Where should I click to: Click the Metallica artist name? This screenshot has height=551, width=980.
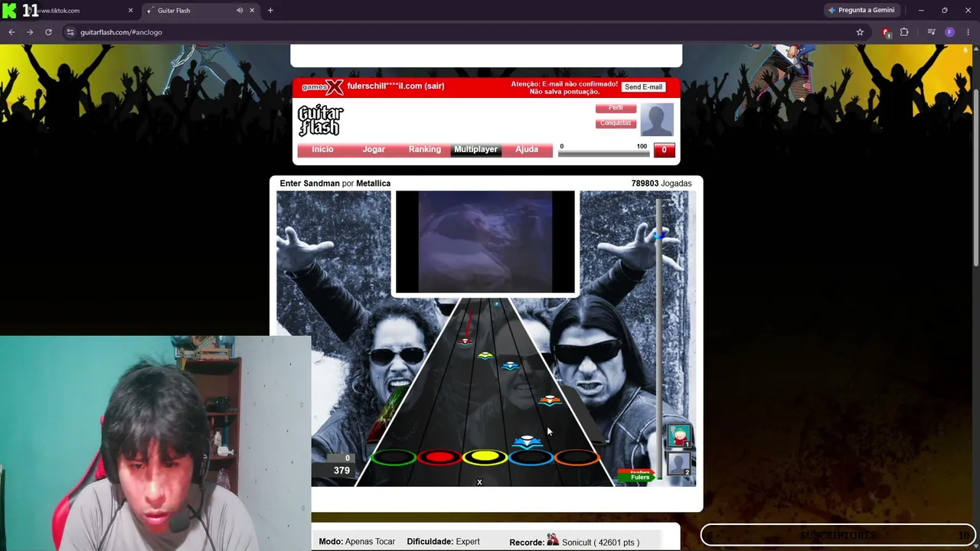(x=373, y=184)
